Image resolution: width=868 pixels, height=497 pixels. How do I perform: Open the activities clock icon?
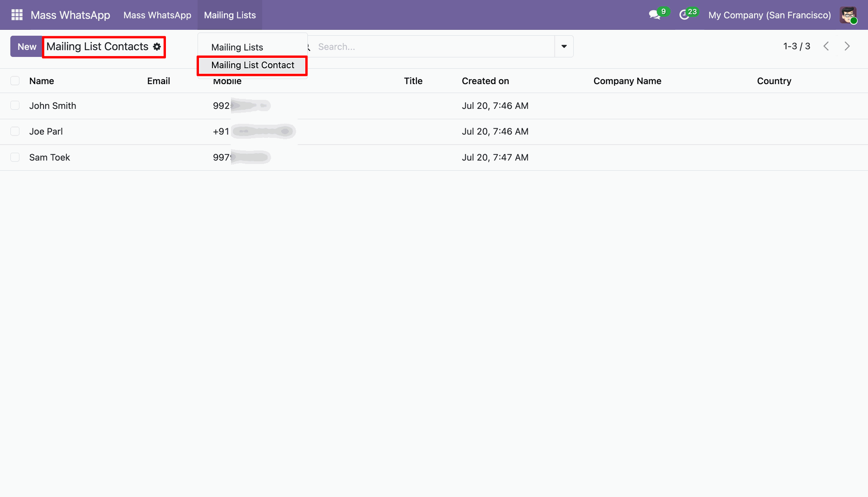[684, 15]
